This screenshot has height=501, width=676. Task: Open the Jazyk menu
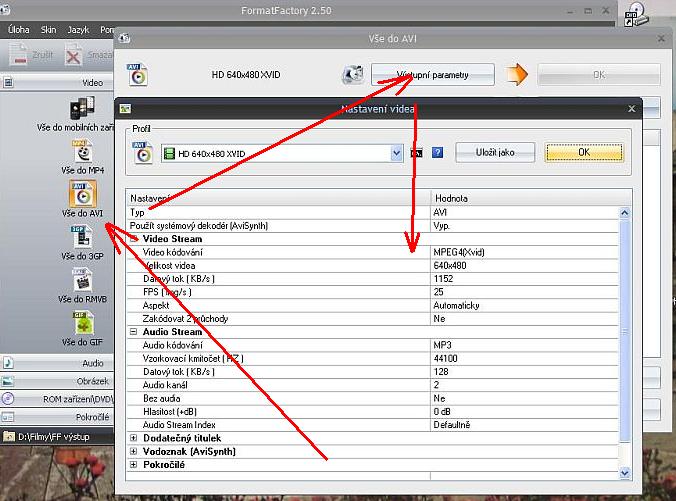click(x=78, y=30)
